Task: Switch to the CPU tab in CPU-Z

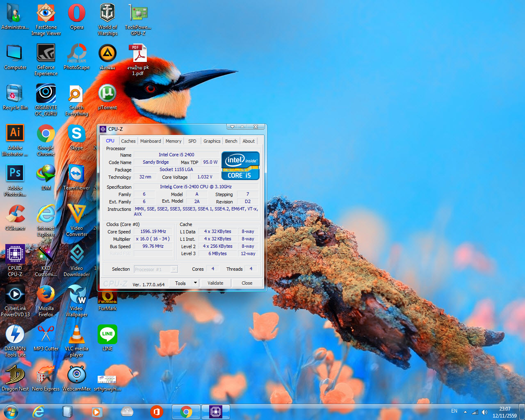Action: 110,141
